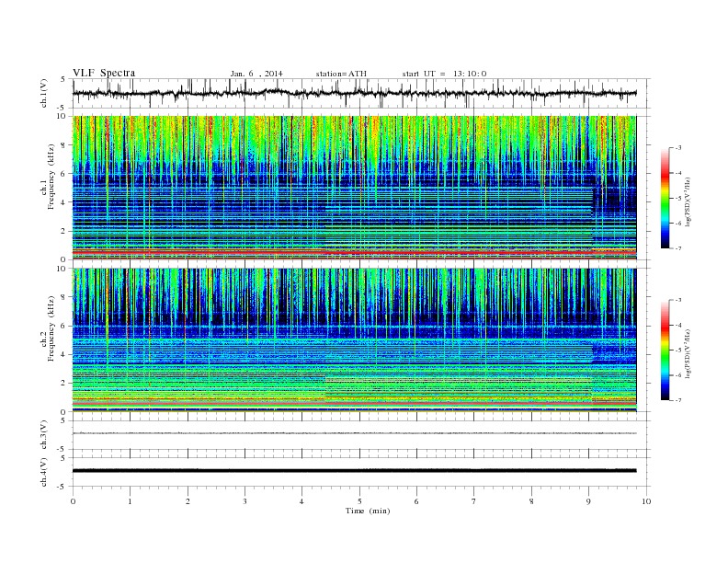Click the "-5" label on the ch.2 colorbar
Viewport: 728px width, 563px height.
pos(677,350)
